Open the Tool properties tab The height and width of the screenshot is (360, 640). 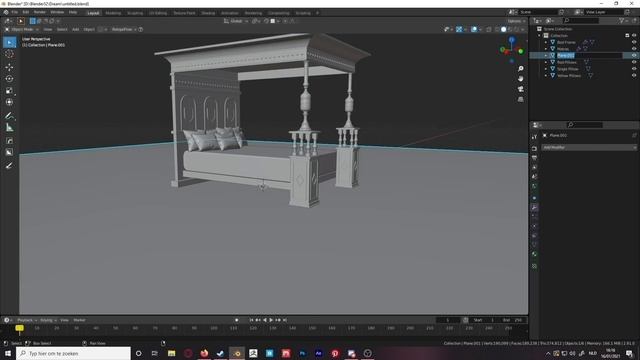[x=534, y=137]
